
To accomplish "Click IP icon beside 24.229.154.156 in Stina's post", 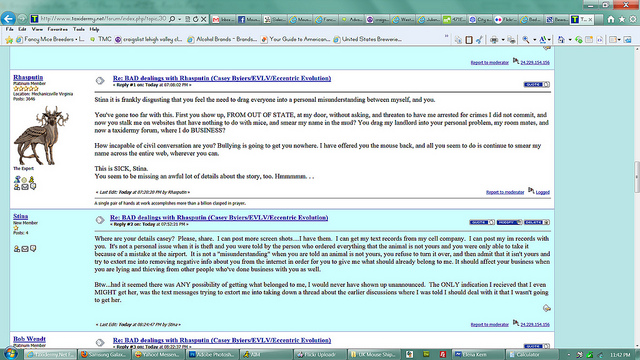I will (516, 323).
